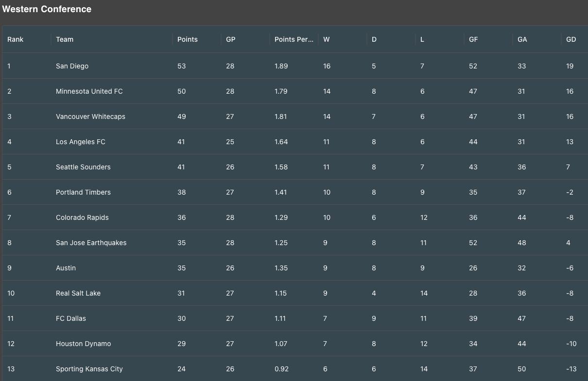Click the Western Conference heading
This screenshot has height=381, width=588.
click(47, 9)
